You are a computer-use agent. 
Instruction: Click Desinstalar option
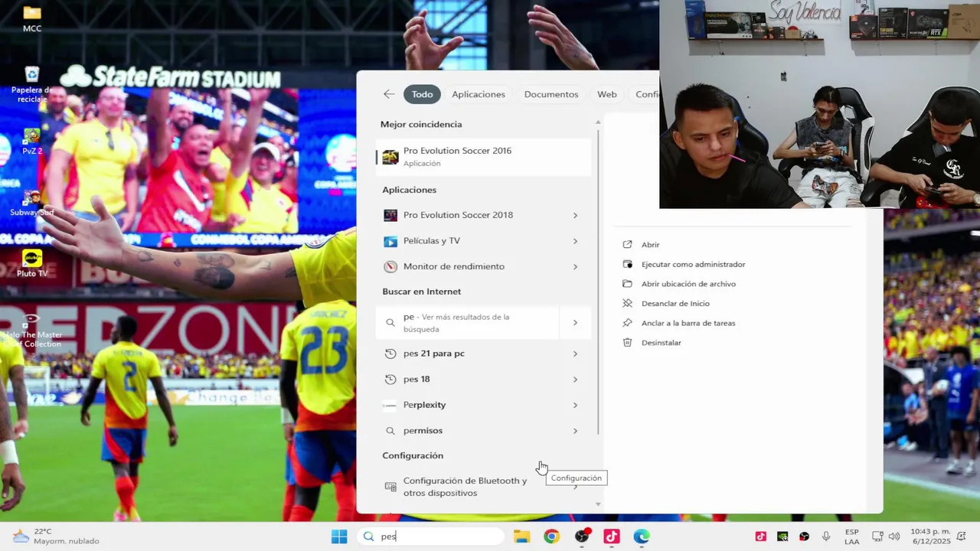point(661,343)
